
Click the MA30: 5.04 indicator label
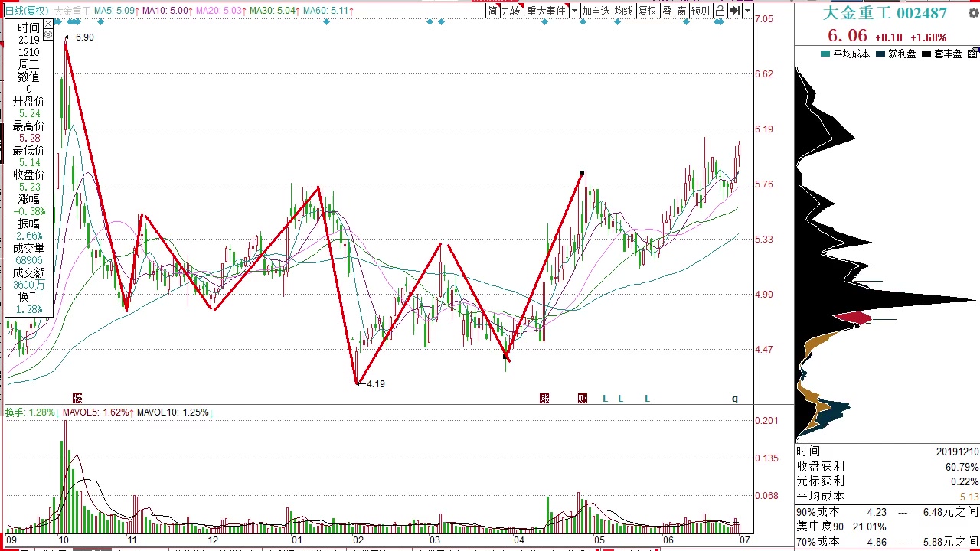coord(273,11)
